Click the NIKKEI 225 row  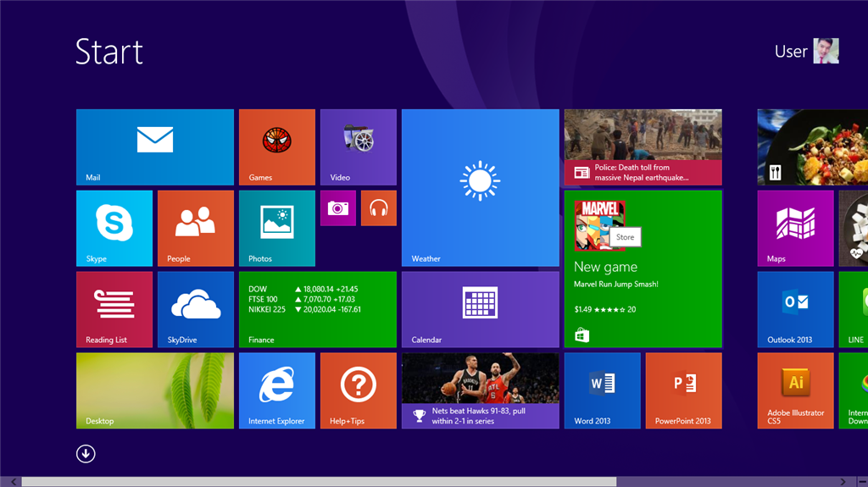point(304,309)
